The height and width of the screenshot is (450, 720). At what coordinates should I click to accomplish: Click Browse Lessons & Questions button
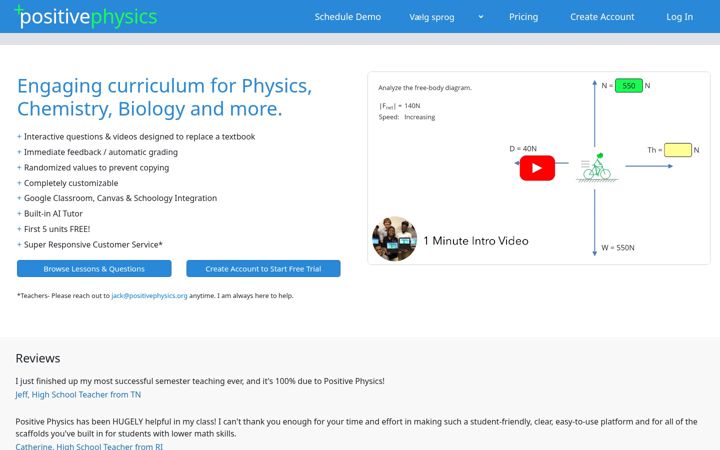[x=94, y=269]
